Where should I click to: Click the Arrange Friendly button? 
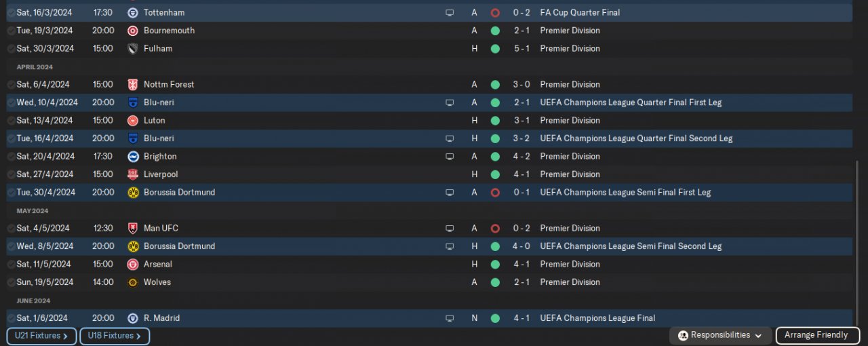pos(816,335)
